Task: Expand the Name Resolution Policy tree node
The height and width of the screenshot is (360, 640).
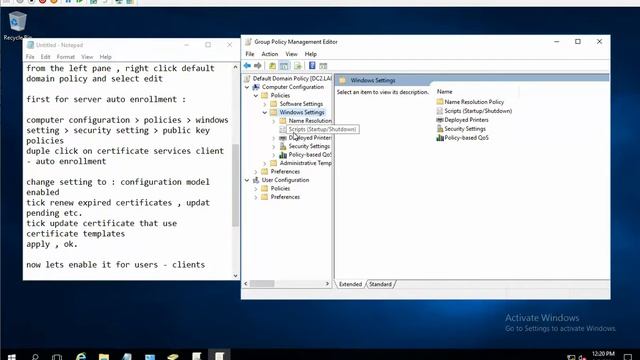Action: [274, 121]
